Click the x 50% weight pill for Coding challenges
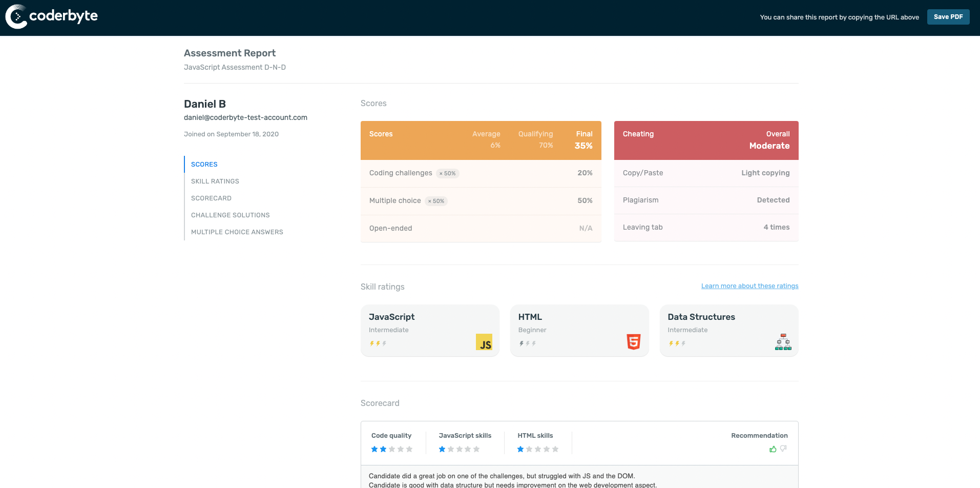The image size is (980, 488). coord(447,173)
